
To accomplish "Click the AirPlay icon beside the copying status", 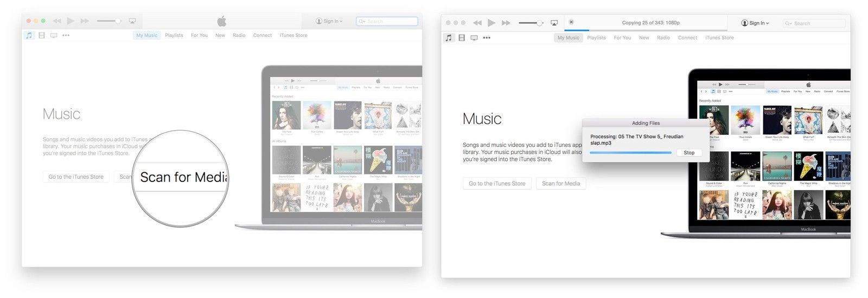I will point(554,23).
